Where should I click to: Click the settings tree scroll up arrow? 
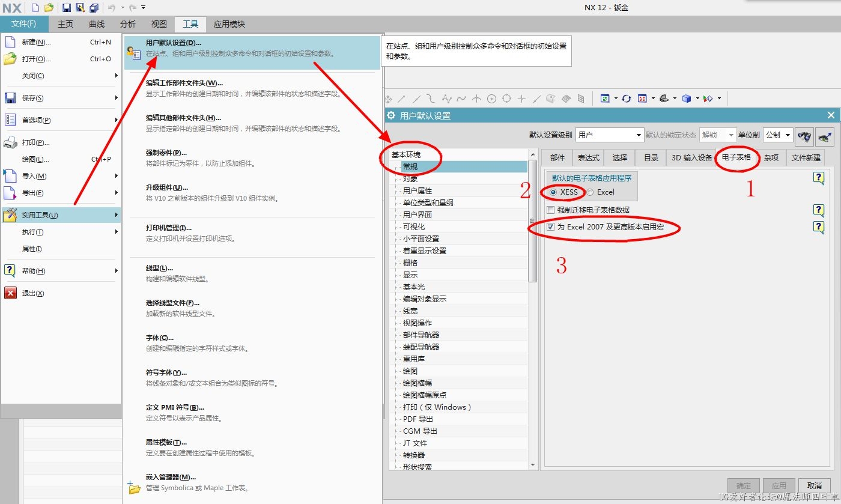[x=532, y=154]
